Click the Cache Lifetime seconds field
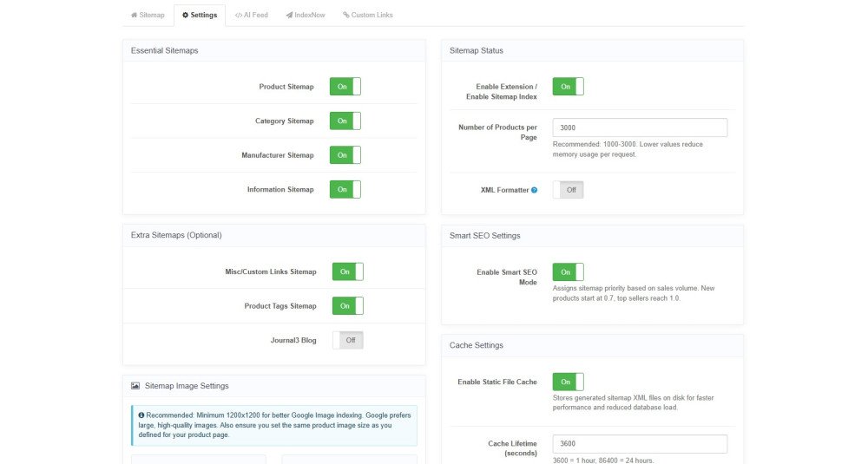The image size is (868, 464). 640,444
